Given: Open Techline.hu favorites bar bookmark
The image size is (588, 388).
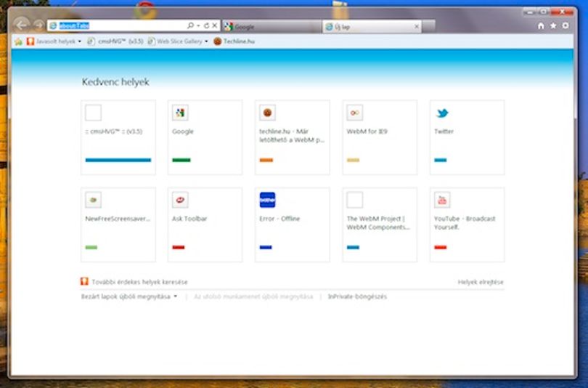Looking at the screenshot, I should (x=234, y=41).
